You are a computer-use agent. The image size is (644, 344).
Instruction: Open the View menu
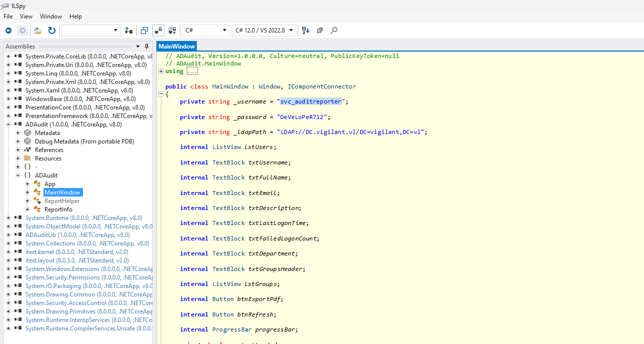pyautogui.click(x=26, y=16)
